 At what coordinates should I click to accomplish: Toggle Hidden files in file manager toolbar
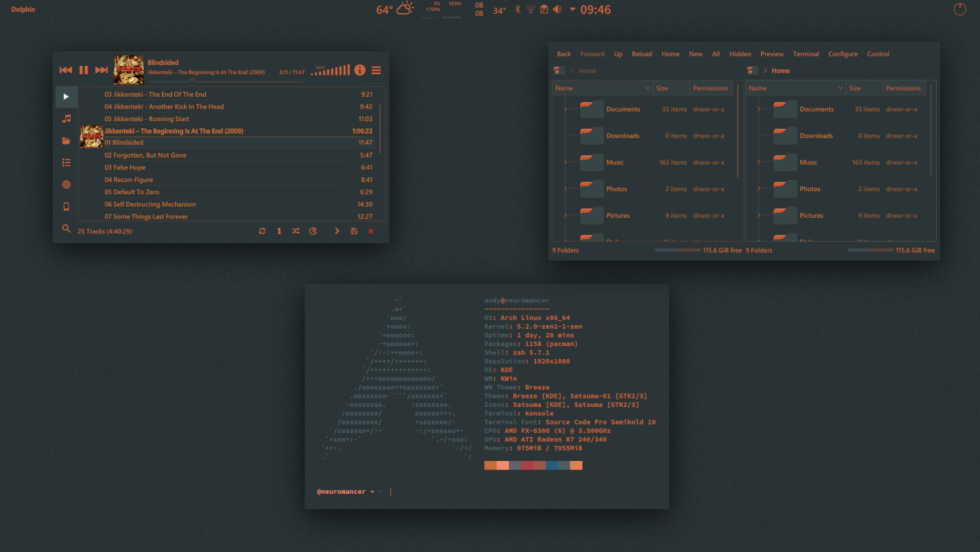click(x=740, y=54)
